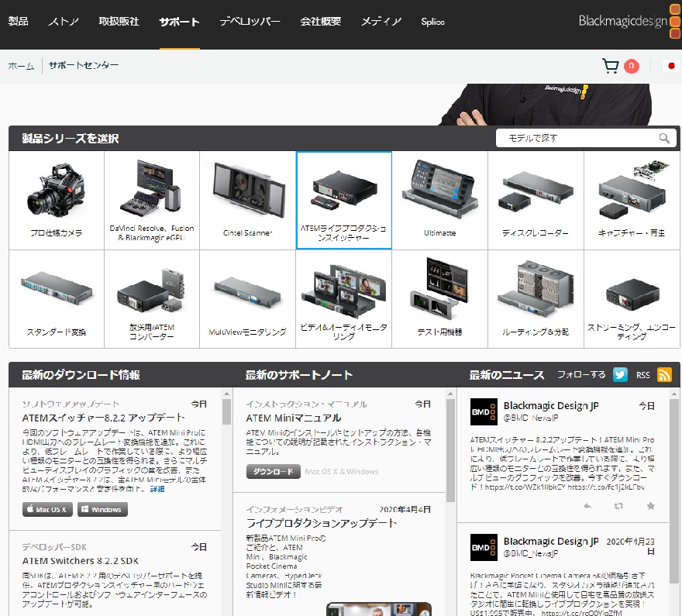Click favorite star on first tweet
This screenshot has width=682, height=616.
coord(651,506)
